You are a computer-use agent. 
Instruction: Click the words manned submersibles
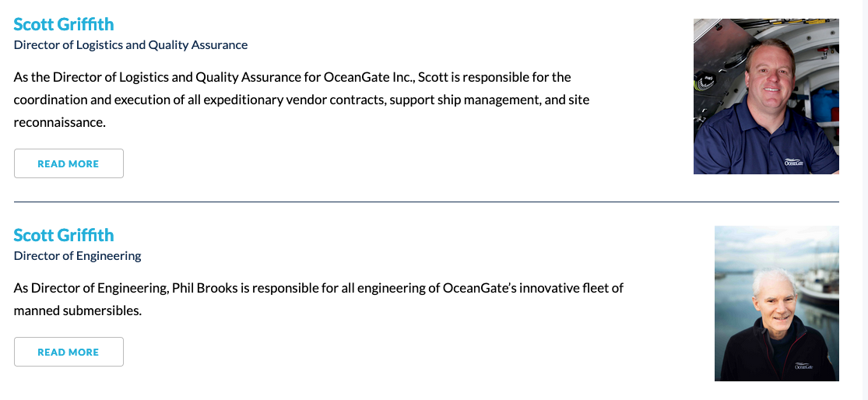tap(77, 311)
